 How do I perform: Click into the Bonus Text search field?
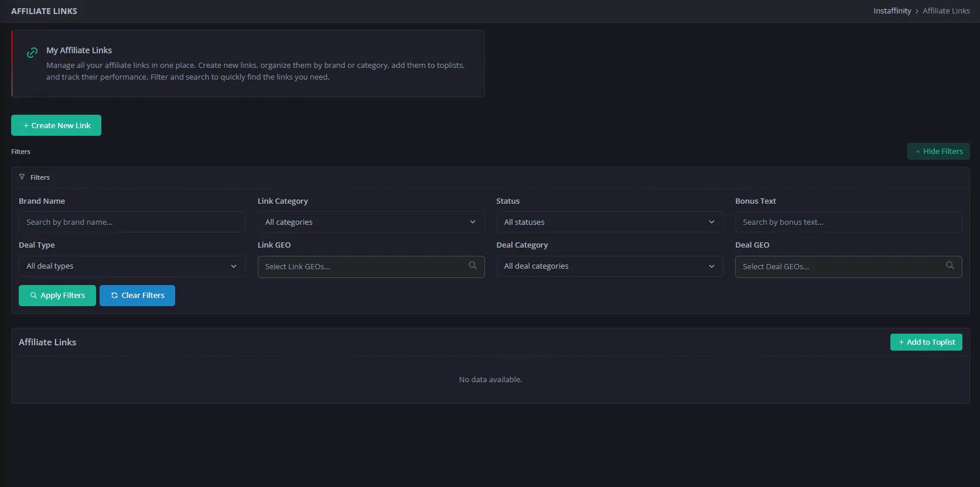point(848,222)
